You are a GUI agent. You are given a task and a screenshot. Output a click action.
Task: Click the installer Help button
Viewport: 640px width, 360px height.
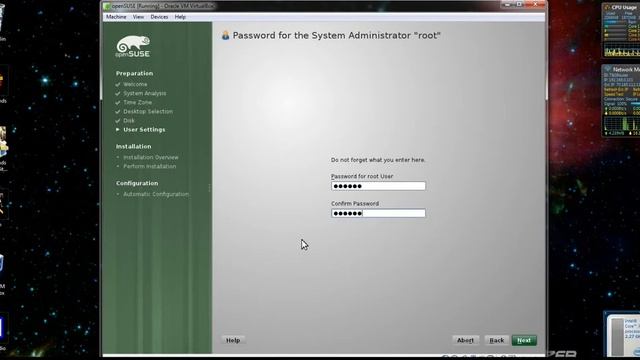tap(233, 340)
